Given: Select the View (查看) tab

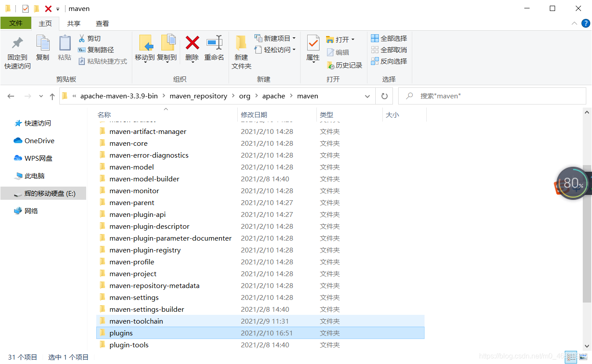Looking at the screenshot, I should tap(102, 23).
